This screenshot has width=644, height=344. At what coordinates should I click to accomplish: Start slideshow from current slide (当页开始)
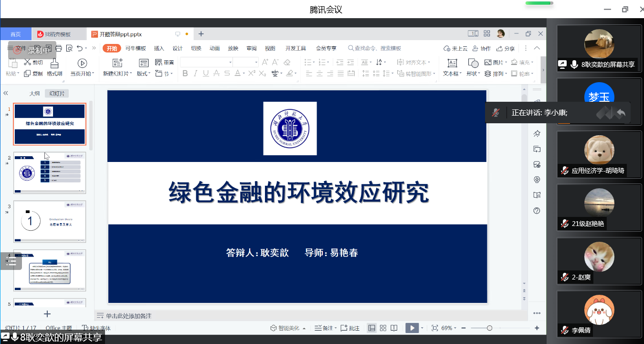(82, 63)
